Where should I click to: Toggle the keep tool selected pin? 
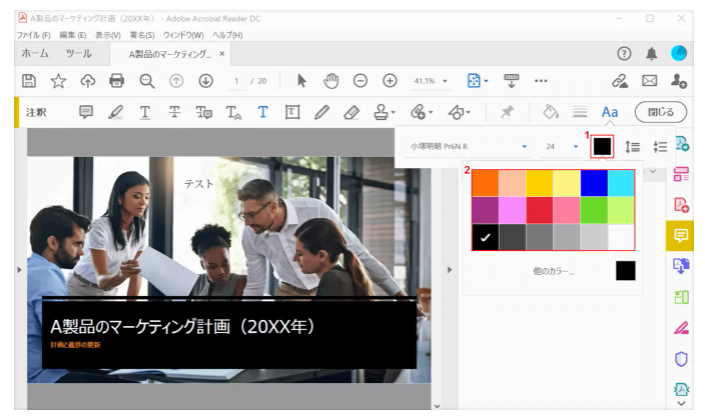click(507, 112)
